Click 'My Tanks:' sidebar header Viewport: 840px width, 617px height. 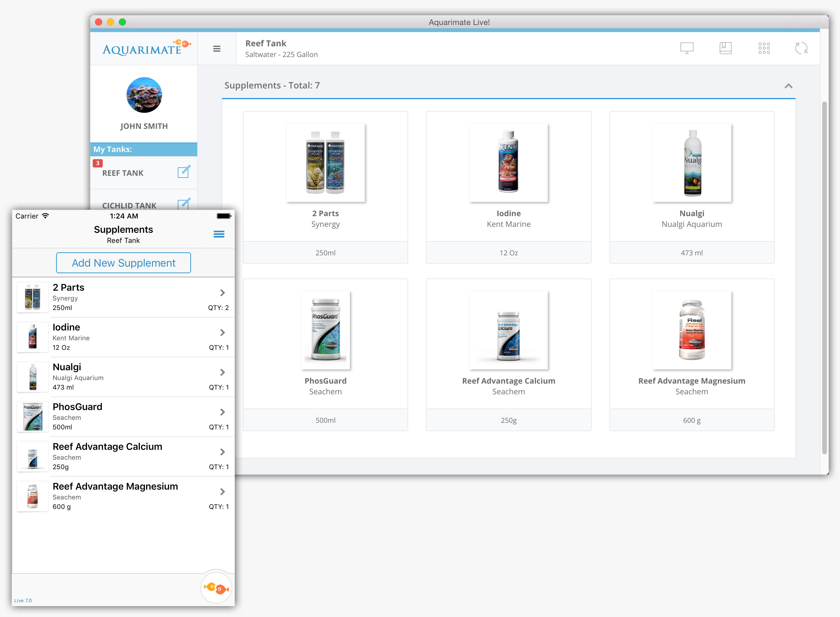tap(113, 149)
